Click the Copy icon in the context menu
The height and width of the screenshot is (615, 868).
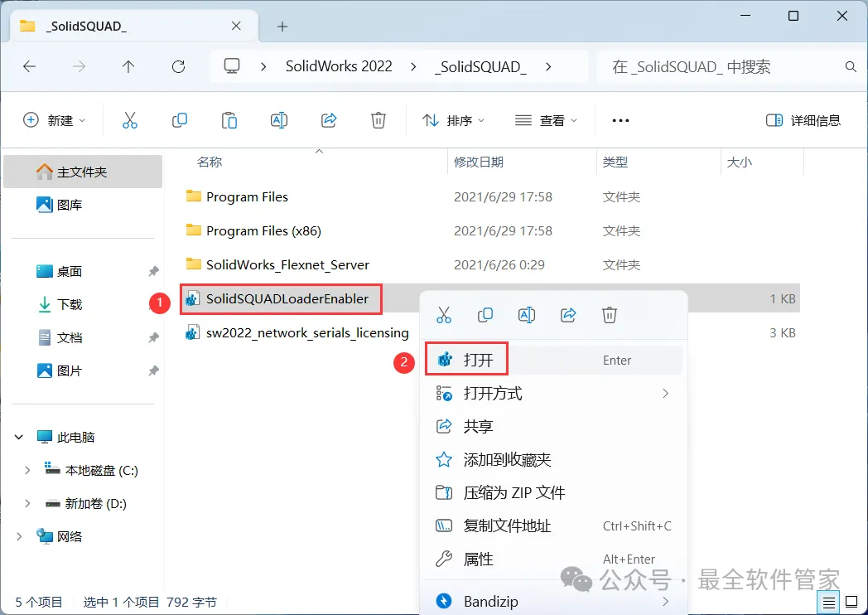pyautogui.click(x=485, y=315)
